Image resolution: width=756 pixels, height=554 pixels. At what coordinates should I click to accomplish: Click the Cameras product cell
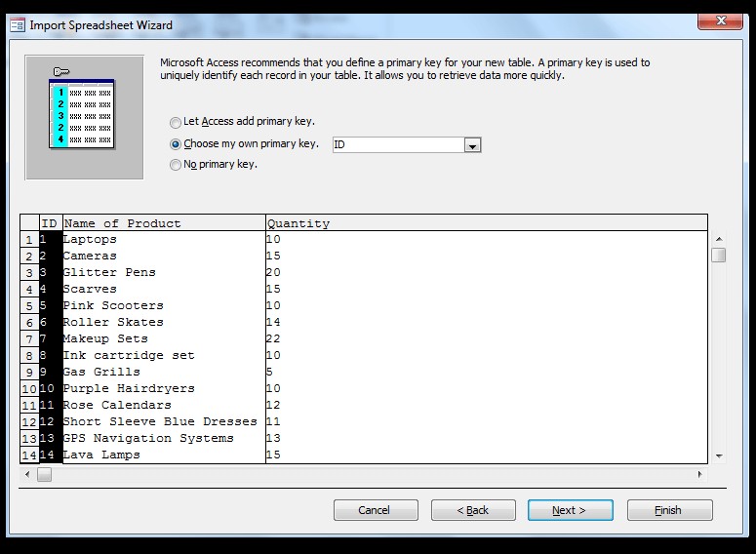coord(164,256)
